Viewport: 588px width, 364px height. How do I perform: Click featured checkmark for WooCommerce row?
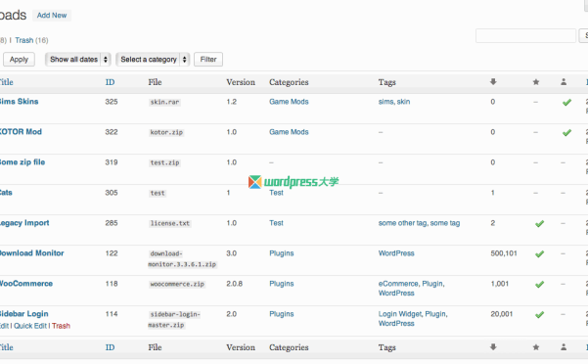[x=539, y=284]
